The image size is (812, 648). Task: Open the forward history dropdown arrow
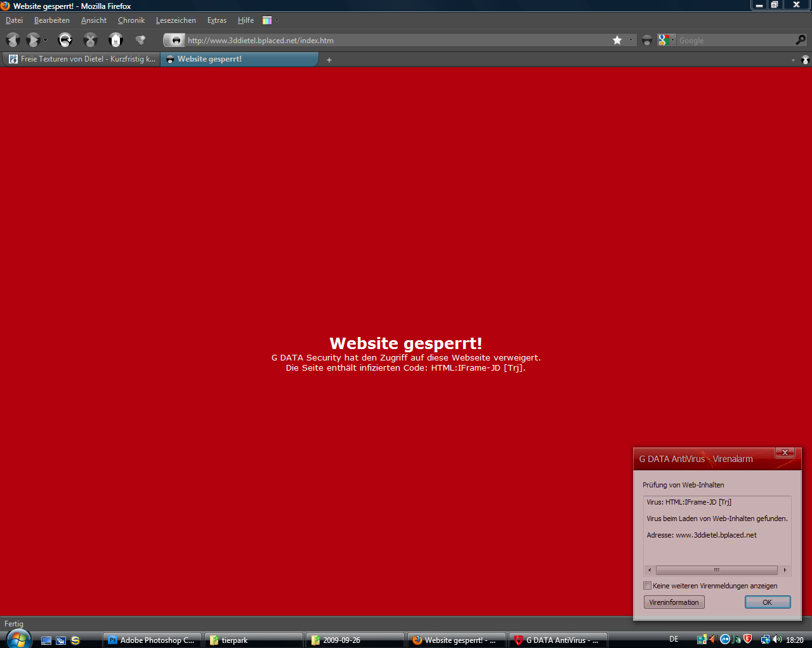click(x=45, y=40)
